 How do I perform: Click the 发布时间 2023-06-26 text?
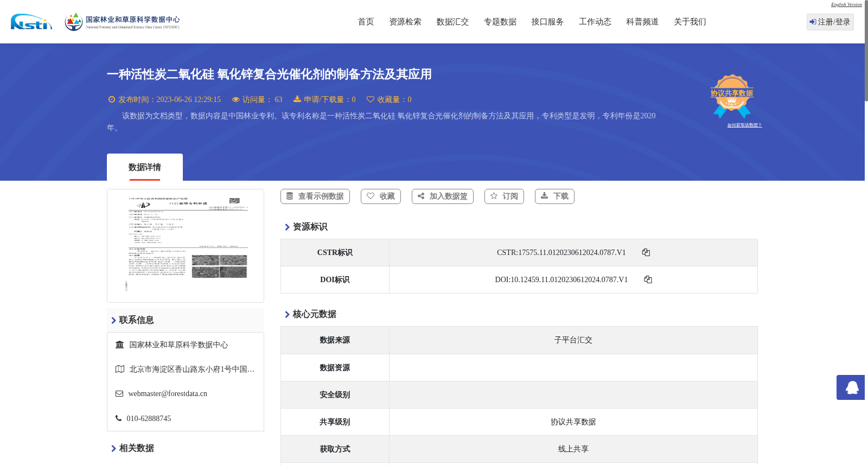point(169,100)
